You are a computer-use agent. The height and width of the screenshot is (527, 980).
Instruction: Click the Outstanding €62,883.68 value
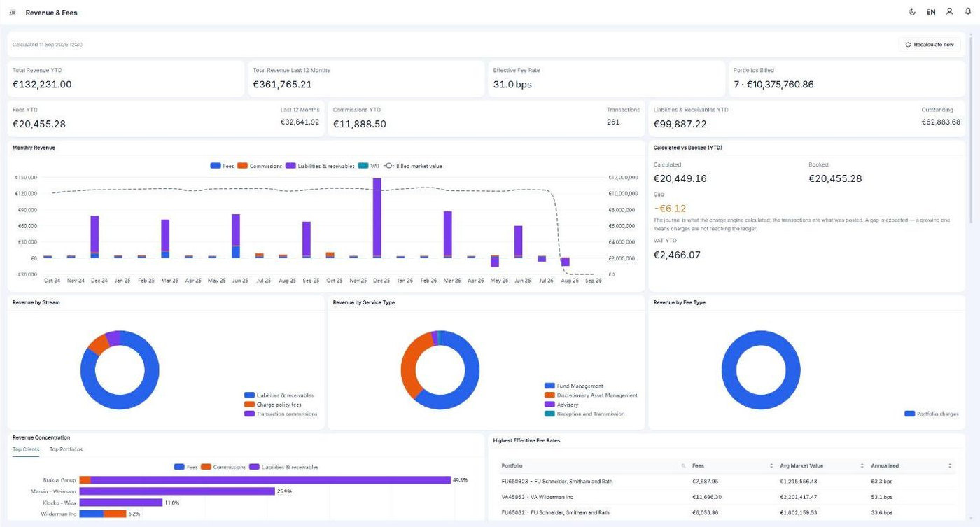[x=941, y=122]
